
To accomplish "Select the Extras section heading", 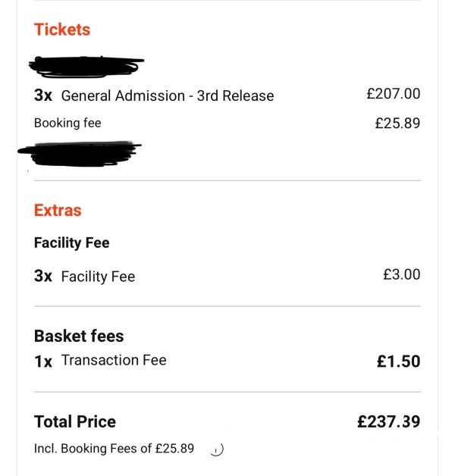I will [58, 211].
